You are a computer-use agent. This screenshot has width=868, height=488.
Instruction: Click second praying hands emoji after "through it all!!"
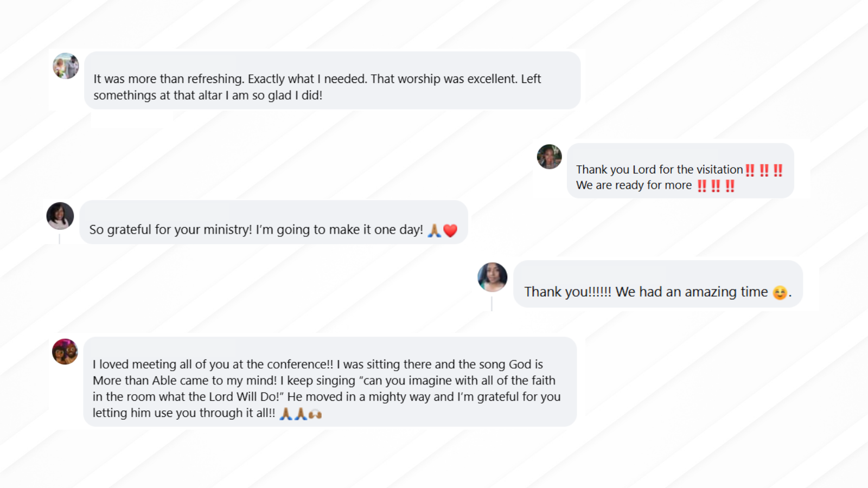(x=301, y=414)
